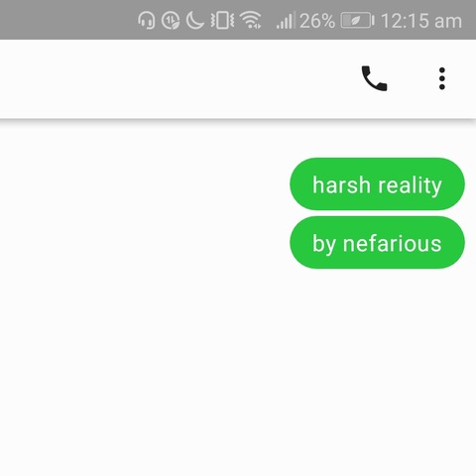Tap the blank contact title area in header
The image size is (476, 476).
tap(172, 78)
